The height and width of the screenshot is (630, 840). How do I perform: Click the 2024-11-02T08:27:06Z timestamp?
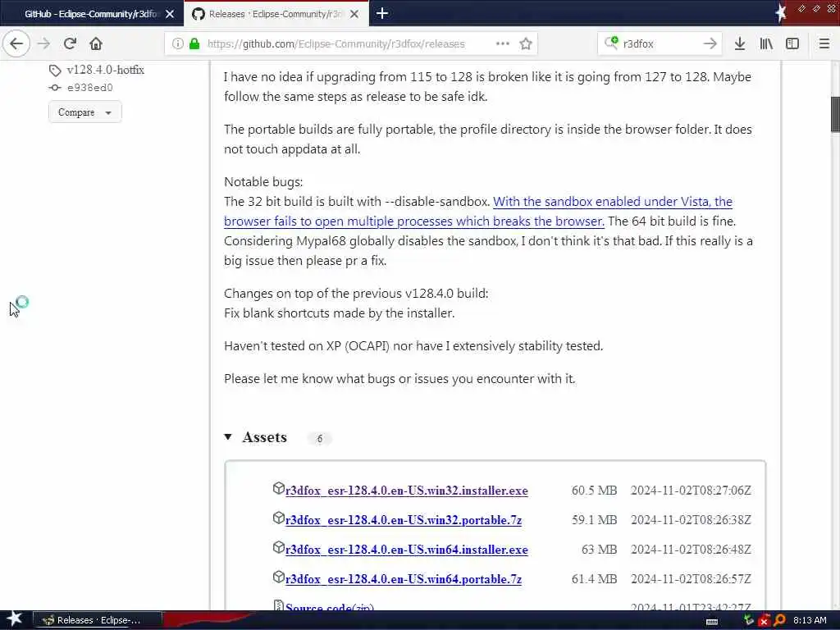tap(691, 491)
